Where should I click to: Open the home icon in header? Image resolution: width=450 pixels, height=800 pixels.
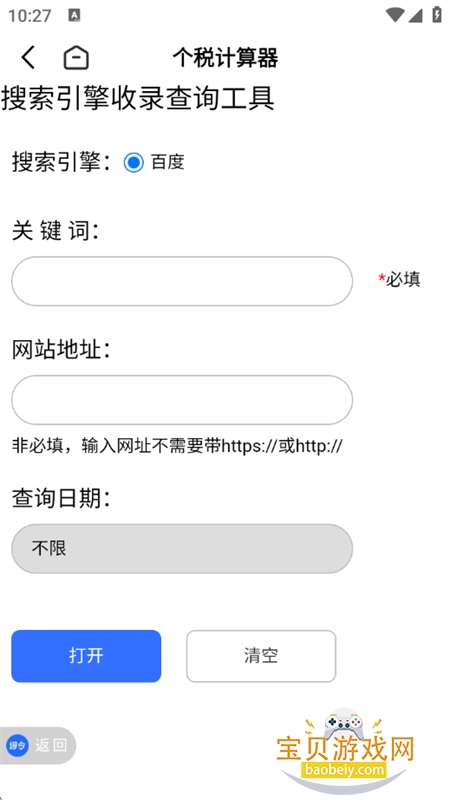point(76,57)
